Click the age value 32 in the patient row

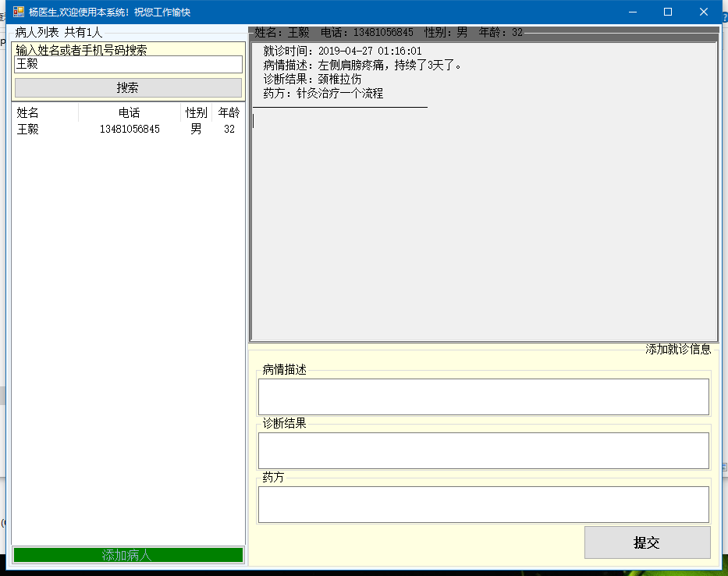coord(229,130)
